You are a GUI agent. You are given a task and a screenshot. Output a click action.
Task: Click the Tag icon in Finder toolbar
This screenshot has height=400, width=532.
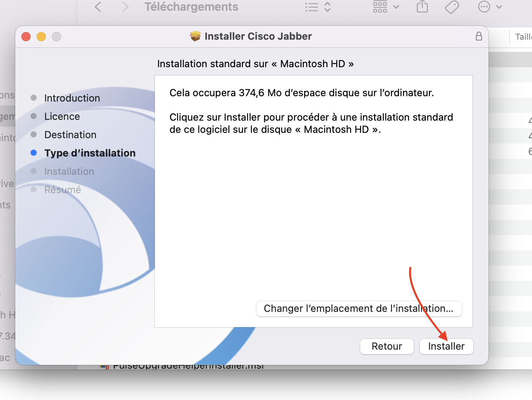point(452,7)
